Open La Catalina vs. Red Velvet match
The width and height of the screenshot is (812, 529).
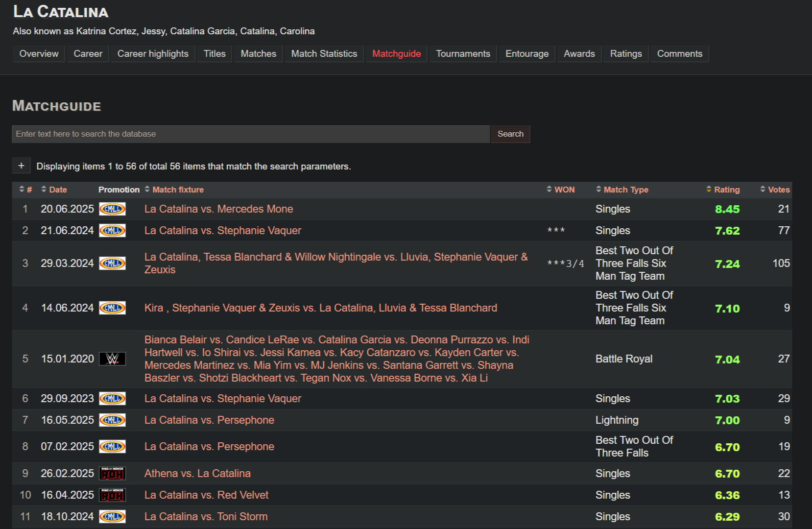tap(206, 495)
